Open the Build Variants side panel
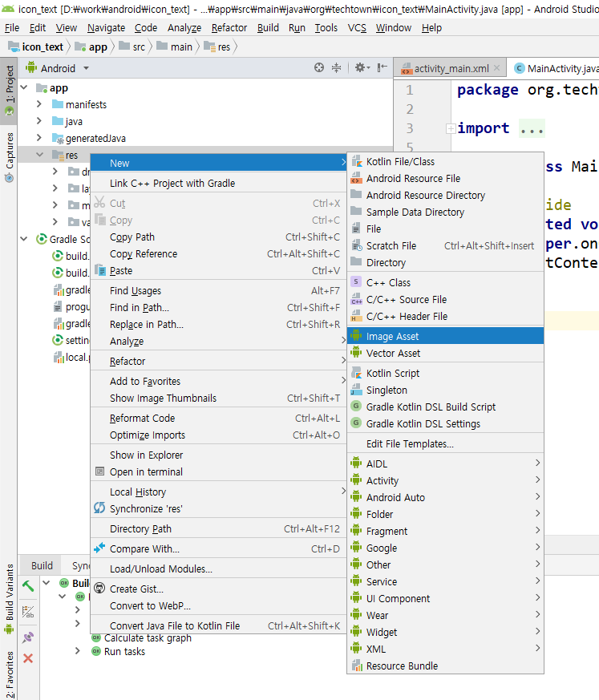Image resolution: width=599 pixels, height=700 pixels. pyautogui.click(x=9, y=598)
